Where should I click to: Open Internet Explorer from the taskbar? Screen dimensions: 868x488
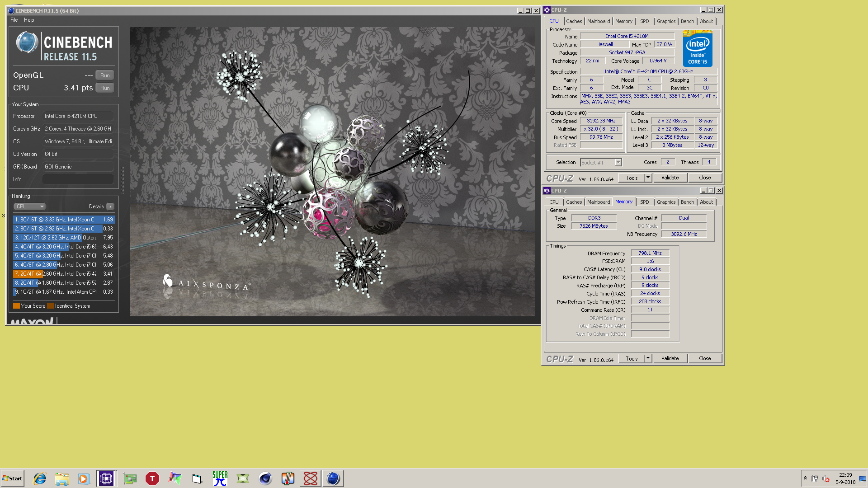40,479
